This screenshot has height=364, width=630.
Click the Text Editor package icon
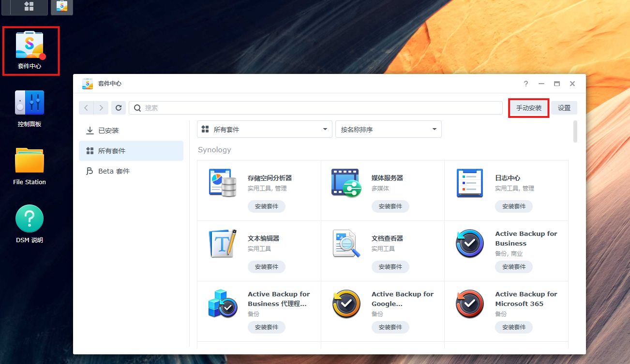[222, 243]
